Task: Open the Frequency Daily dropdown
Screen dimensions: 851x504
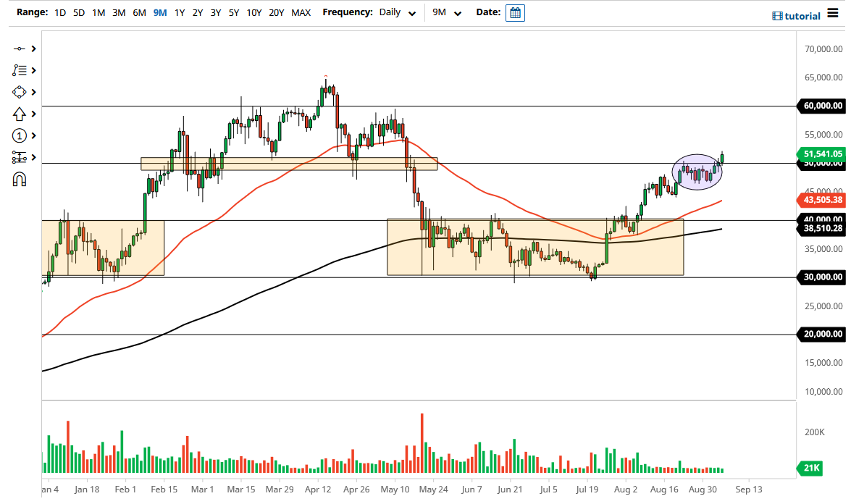Action: (396, 12)
